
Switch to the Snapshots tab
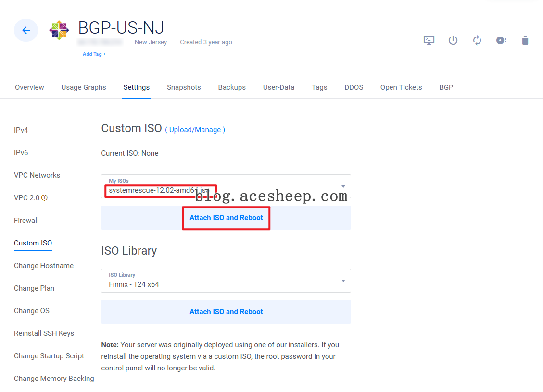pos(184,87)
